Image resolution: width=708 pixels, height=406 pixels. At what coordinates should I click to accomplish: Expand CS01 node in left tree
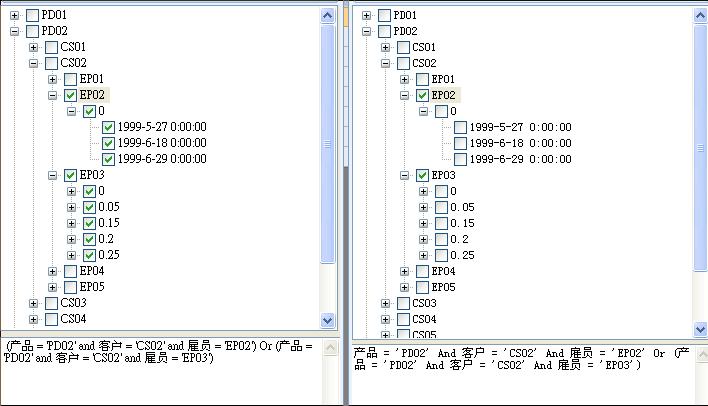(x=33, y=47)
